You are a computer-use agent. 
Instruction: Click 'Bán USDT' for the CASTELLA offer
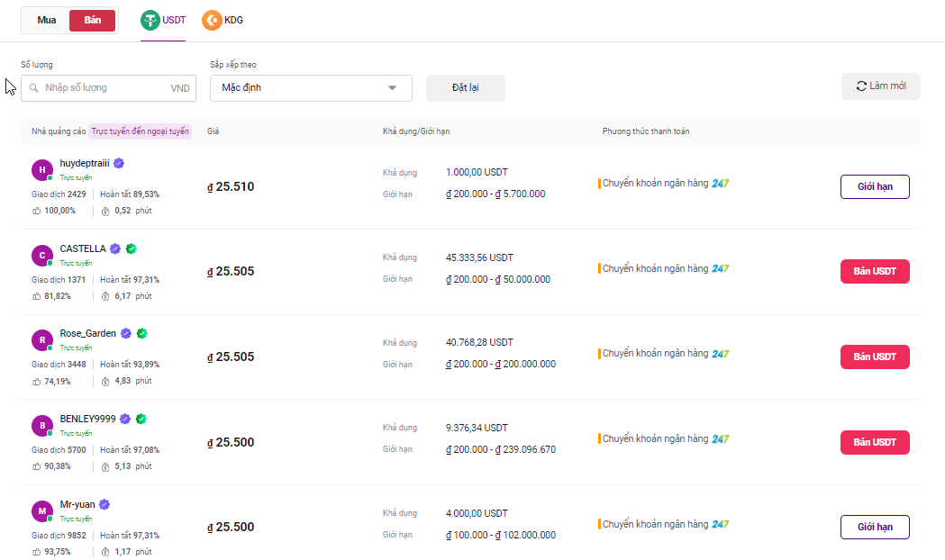874,272
